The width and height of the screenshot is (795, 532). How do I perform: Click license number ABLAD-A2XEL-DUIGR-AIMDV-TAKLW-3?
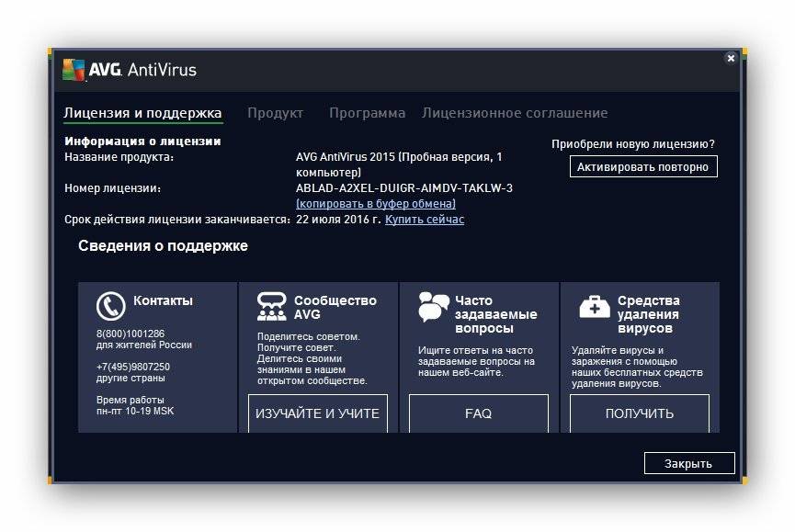(x=404, y=188)
